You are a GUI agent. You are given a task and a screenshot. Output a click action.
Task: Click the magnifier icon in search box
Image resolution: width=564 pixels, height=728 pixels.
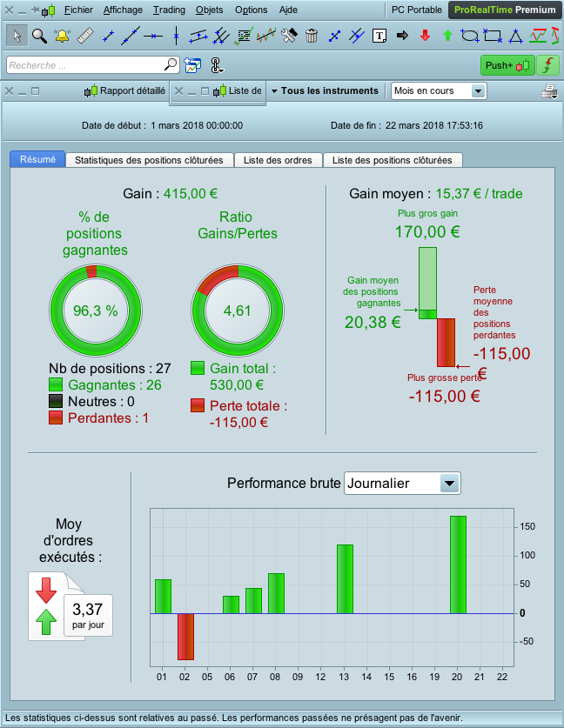point(171,64)
